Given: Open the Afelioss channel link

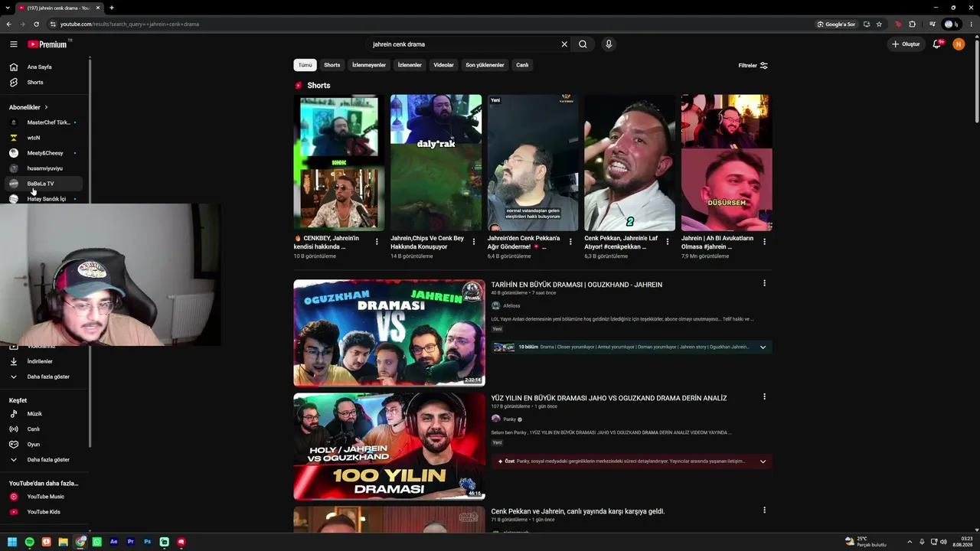Looking at the screenshot, I should pos(511,306).
